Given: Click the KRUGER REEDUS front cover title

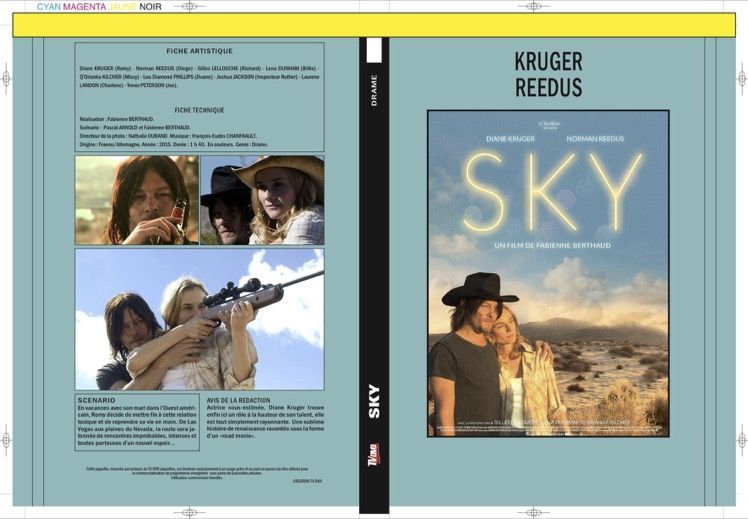Looking at the screenshot, I should (x=549, y=74).
